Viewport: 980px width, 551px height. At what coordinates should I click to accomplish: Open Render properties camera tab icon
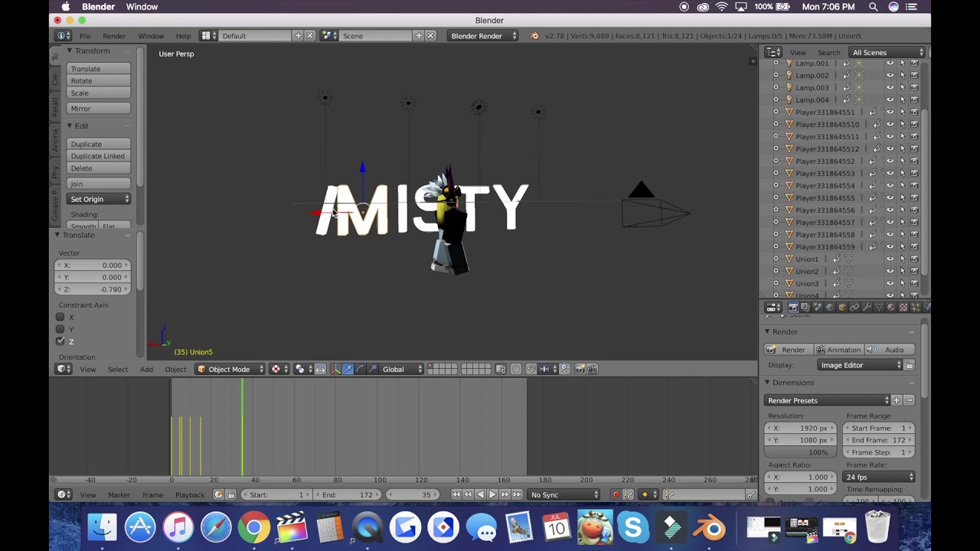(793, 308)
